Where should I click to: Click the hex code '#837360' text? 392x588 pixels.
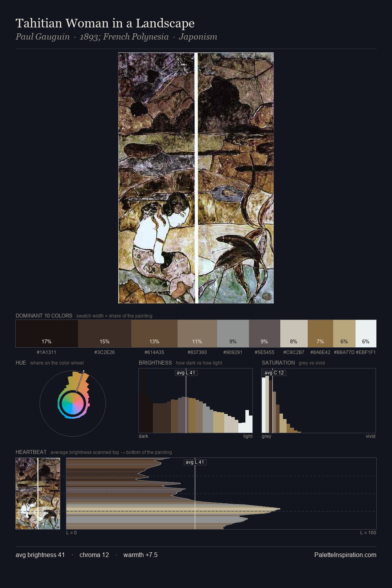coord(197,352)
